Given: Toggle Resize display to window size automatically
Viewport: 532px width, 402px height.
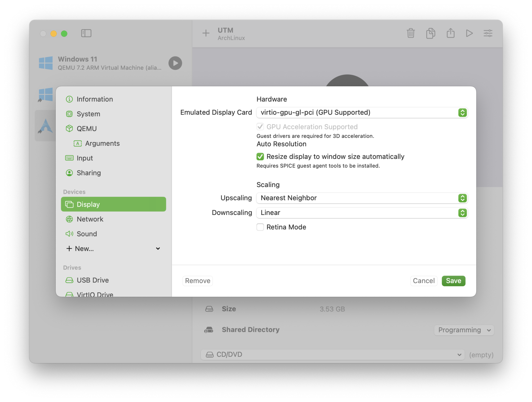Looking at the screenshot, I should (x=260, y=157).
